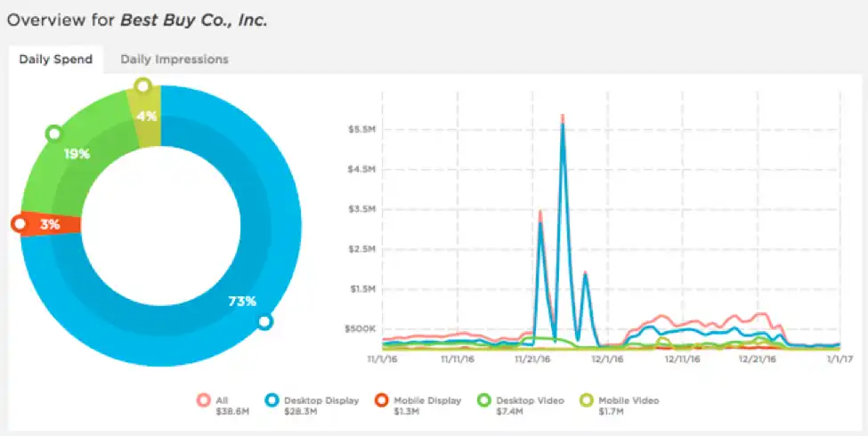Toggle the All series legend circle
The height and width of the screenshot is (436, 868).
click(203, 400)
